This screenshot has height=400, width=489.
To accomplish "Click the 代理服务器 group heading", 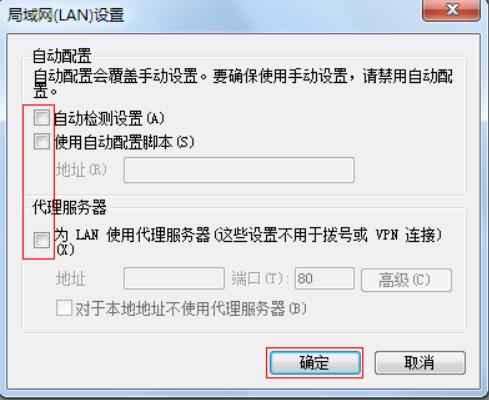I will pyautogui.click(x=69, y=207).
